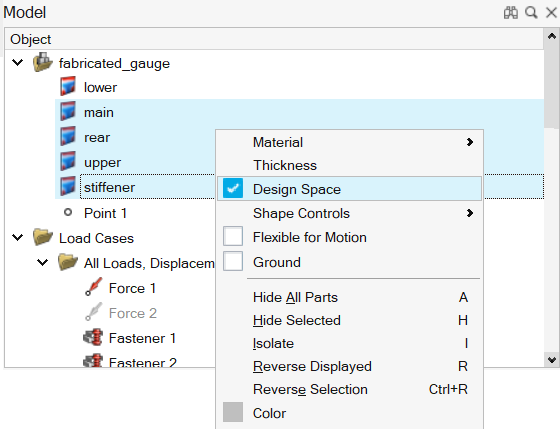Collapse the Load Cases folder
Screen dimensions: 560x429
pyautogui.click(x=18, y=237)
